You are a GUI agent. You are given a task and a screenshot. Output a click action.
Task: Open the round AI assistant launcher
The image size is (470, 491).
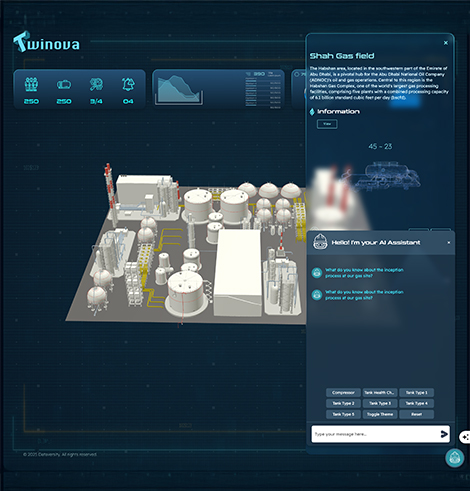point(455,457)
